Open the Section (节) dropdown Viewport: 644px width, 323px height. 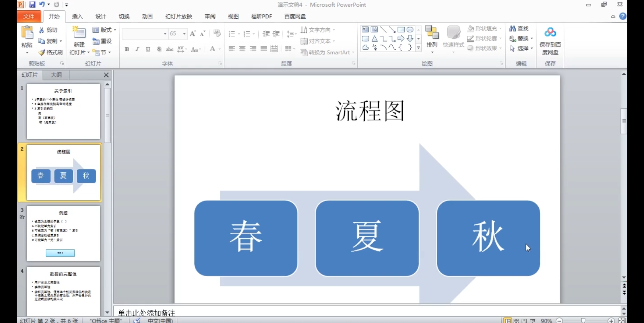click(102, 52)
